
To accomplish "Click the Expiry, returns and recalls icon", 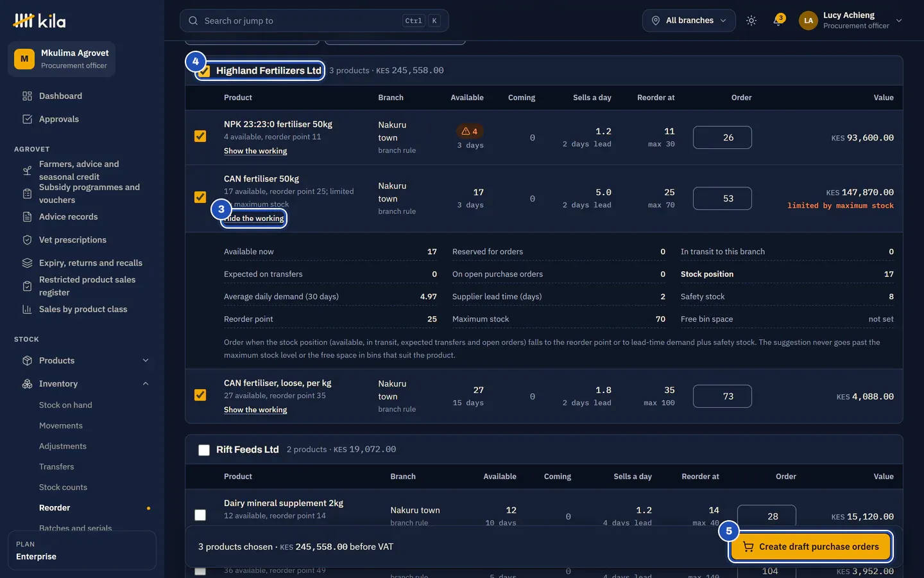I will pyautogui.click(x=27, y=263).
